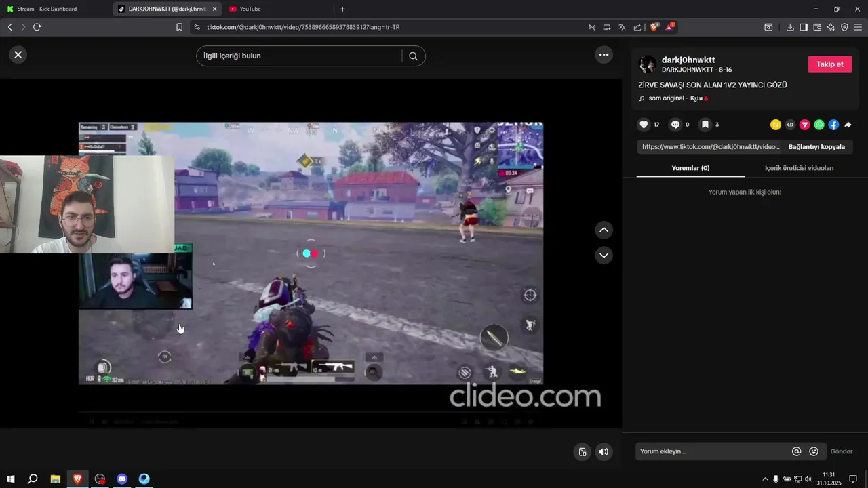Click the tiktok.com address bar URL
Viewport: 868px width, 488px height.
point(303,27)
